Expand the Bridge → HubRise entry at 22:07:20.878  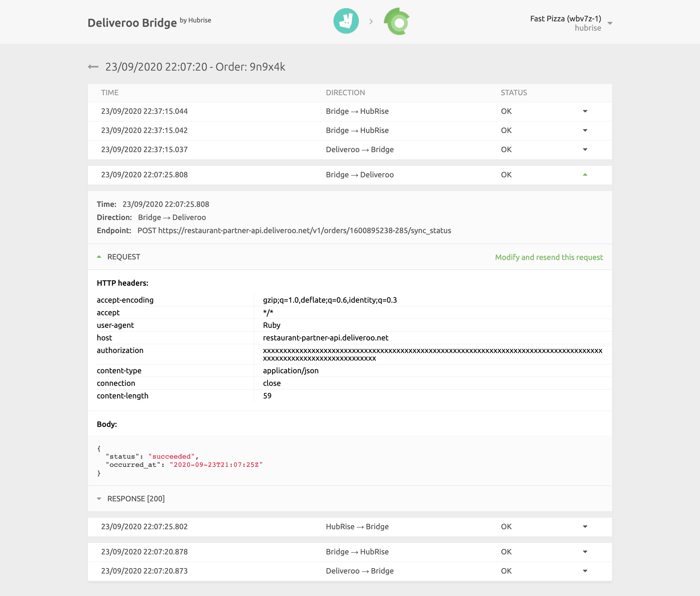585,551
